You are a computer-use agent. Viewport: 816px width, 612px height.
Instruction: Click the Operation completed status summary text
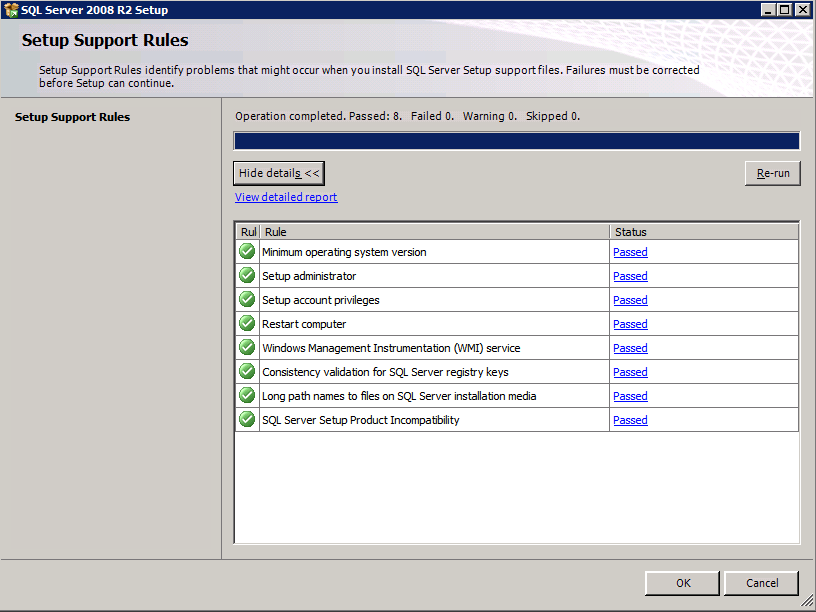[x=407, y=116]
